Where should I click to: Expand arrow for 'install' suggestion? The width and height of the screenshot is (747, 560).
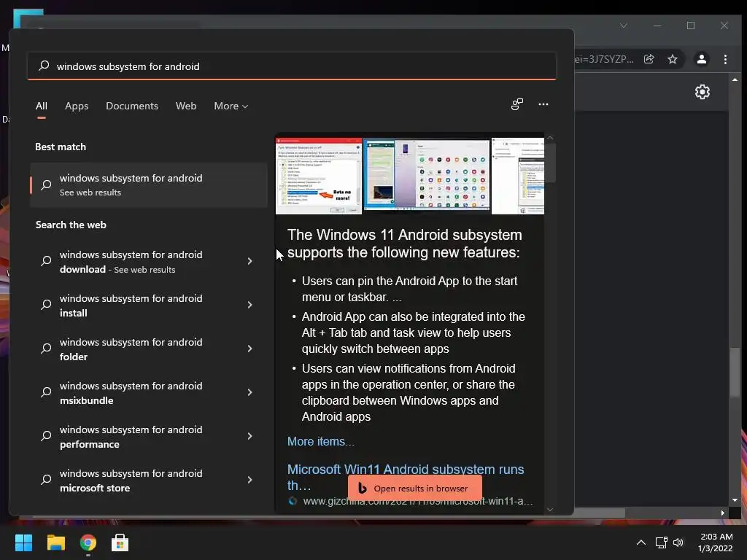(x=249, y=305)
